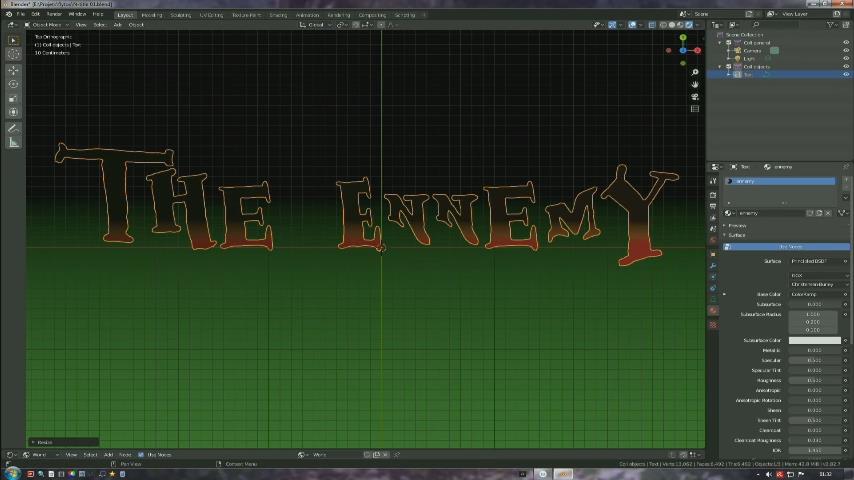
Task: Select the Cursor tool in left toolbar
Action: (13, 54)
